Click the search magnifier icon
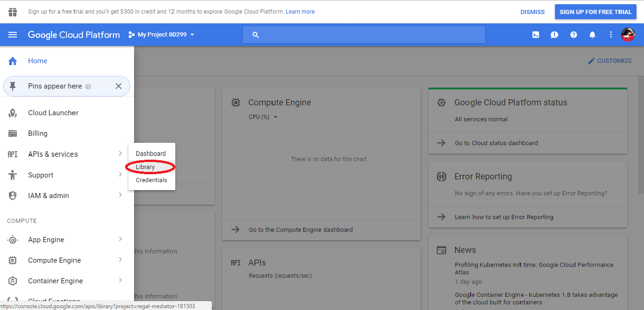The height and width of the screenshot is (310, 644). click(x=255, y=35)
